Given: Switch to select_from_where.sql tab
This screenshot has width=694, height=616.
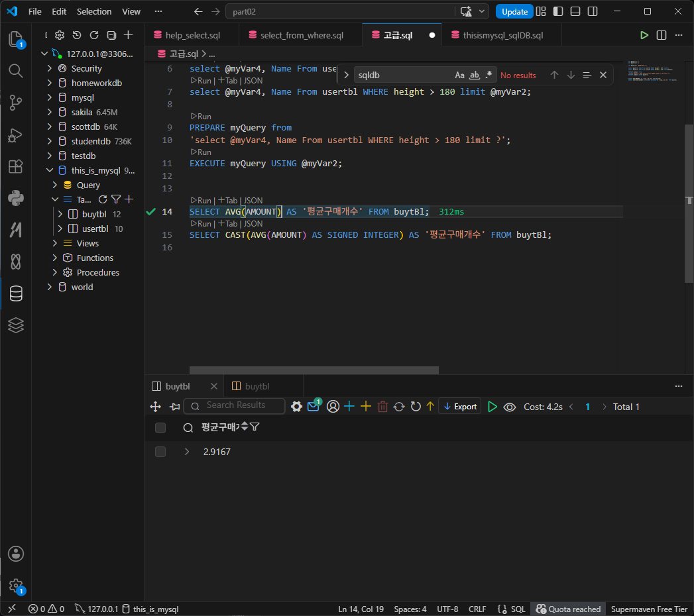Looking at the screenshot, I should (x=300, y=35).
